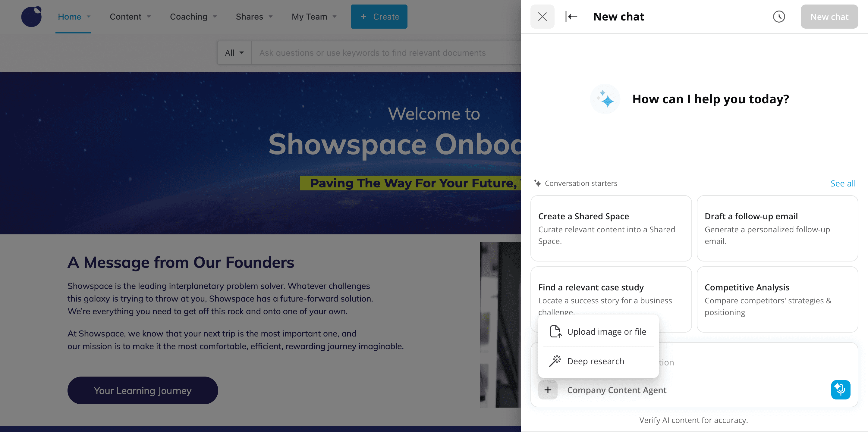Image resolution: width=868 pixels, height=432 pixels.
Task: Select Draft a follow-up email starter
Action: (777, 228)
